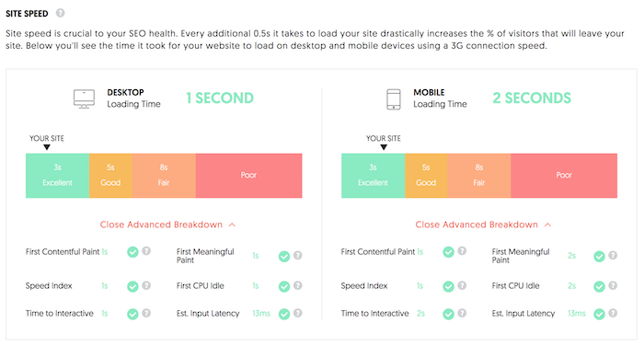
Task: Click the desktop 5s Good orange segment
Action: [x=111, y=176]
